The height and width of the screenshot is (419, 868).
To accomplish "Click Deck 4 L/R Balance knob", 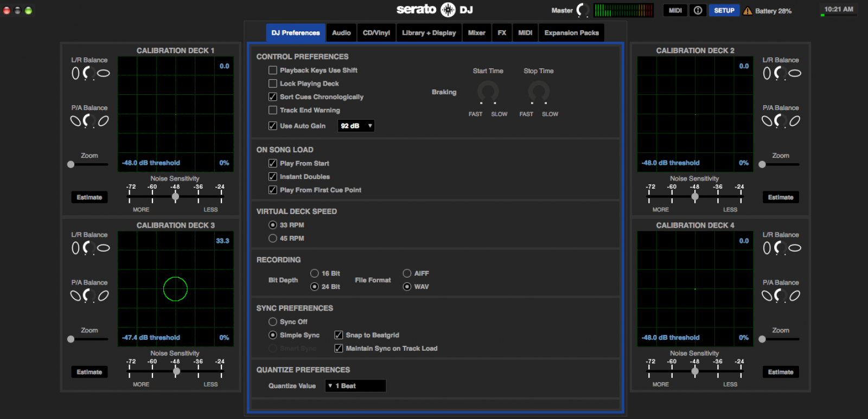I will point(779,248).
